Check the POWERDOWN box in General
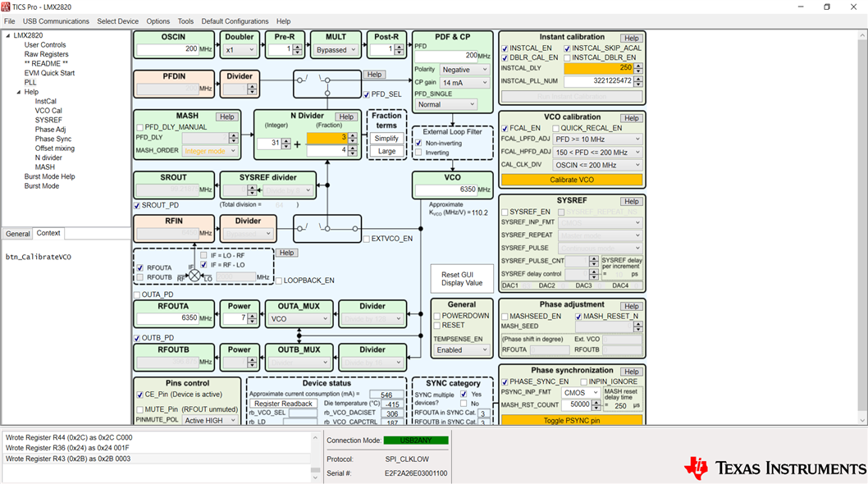868x484 pixels. click(x=436, y=316)
